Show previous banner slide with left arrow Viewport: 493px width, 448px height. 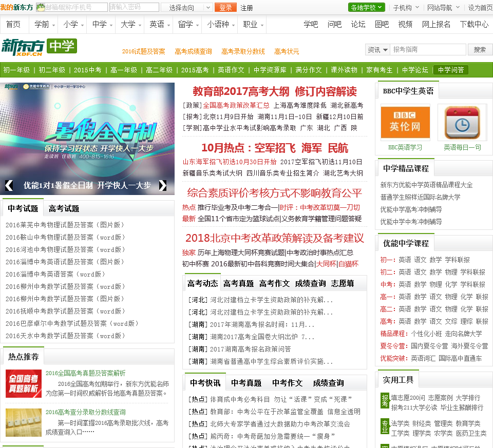(x=9, y=185)
